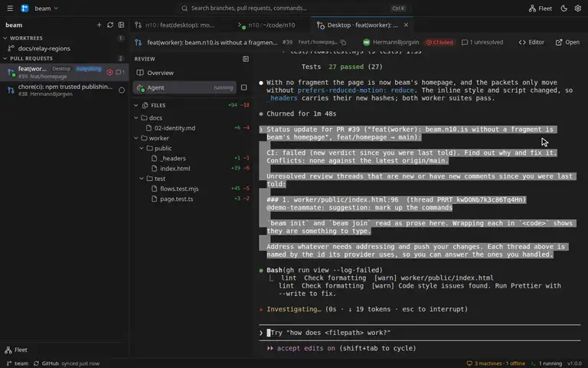Click the beam app logo
The image size is (588, 368).
pos(24,8)
